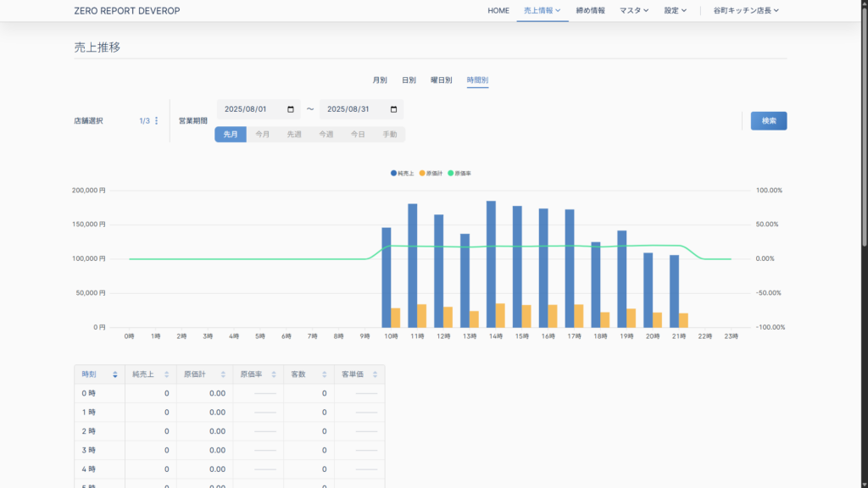Sort table by 原価率 column sort icon
This screenshot has height=488, width=868.
tap(273, 374)
